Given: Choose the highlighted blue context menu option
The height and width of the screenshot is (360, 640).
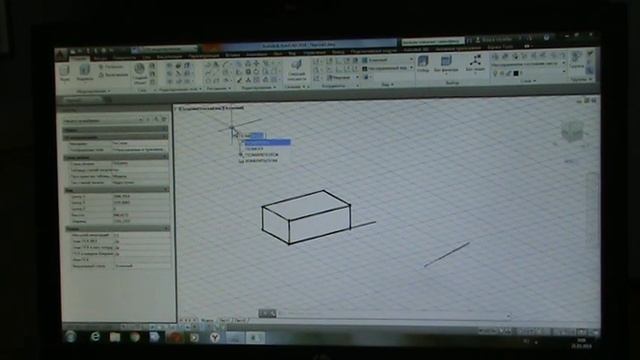Looking at the screenshot, I should point(267,142).
